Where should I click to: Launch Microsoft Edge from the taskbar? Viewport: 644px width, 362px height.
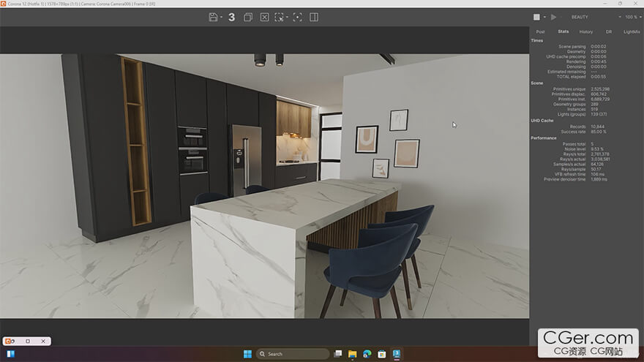[367, 354]
